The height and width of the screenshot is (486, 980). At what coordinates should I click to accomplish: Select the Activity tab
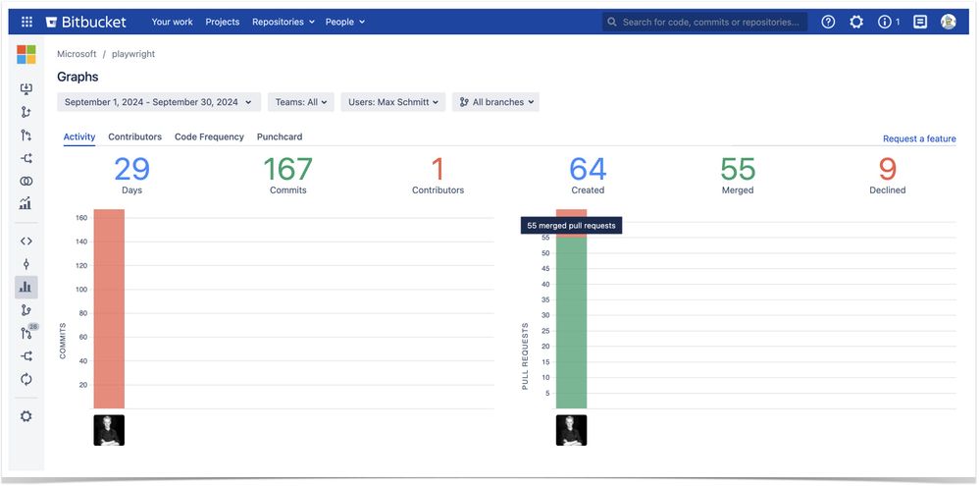tap(79, 137)
